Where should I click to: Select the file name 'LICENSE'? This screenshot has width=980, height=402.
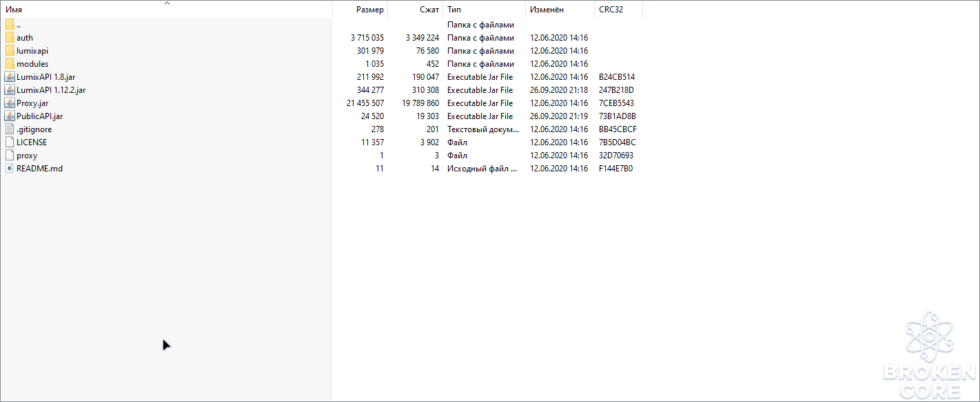32,142
